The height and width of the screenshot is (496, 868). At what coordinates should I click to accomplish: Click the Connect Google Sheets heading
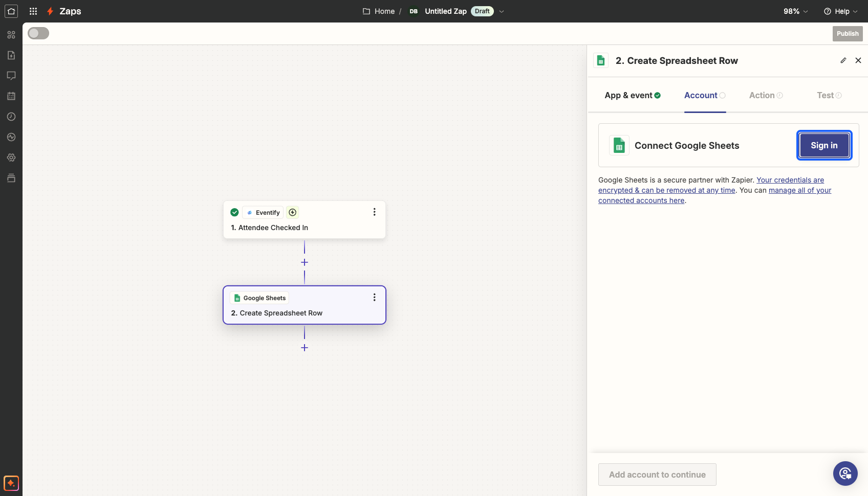(x=687, y=146)
